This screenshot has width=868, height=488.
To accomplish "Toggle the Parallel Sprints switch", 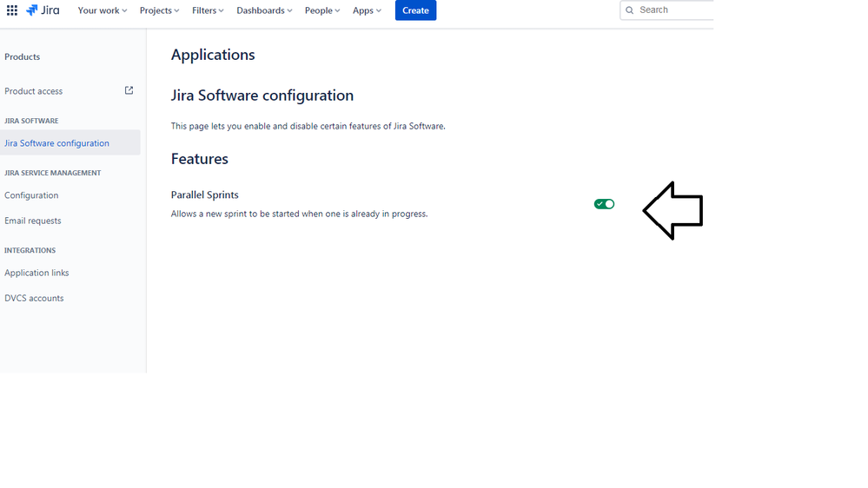I will tap(604, 204).
